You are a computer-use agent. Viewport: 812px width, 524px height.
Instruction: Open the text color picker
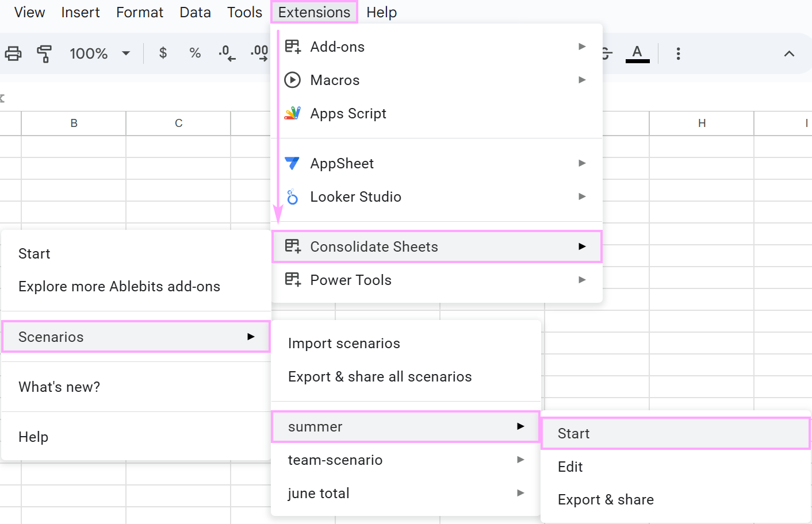[x=637, y=53]
